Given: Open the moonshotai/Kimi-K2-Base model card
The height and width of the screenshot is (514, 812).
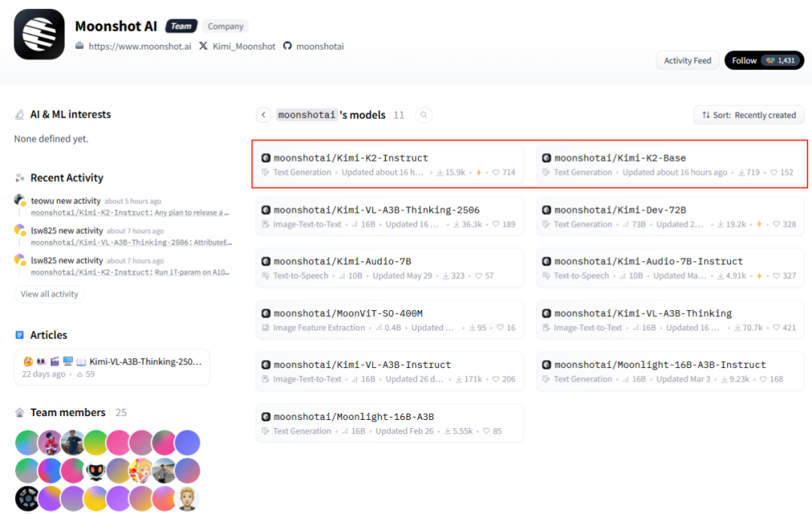Looking at the screenshot, I should (x=670, y=165).
